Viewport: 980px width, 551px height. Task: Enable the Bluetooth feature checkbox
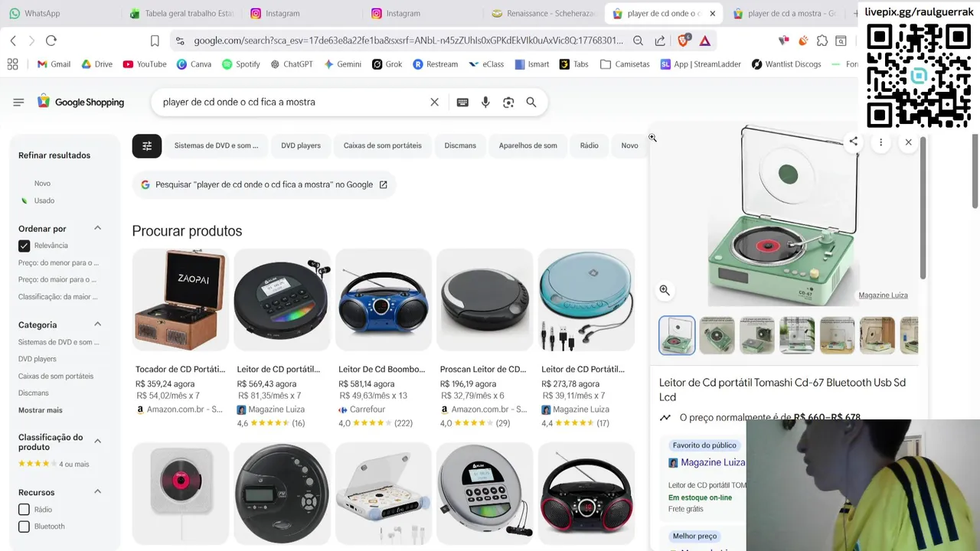(24, 527)
